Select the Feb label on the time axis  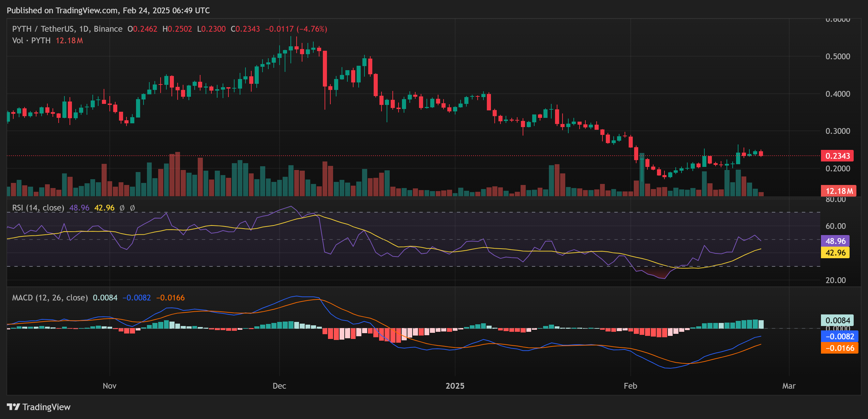coord(631,386)
